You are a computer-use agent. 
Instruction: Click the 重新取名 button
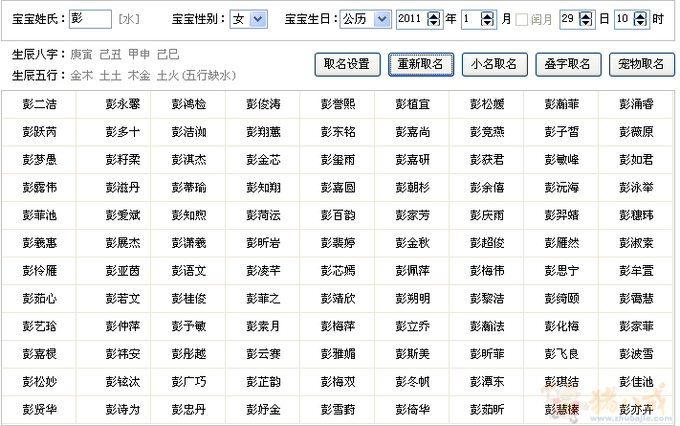pyautogui.click(x=421, y=64)
